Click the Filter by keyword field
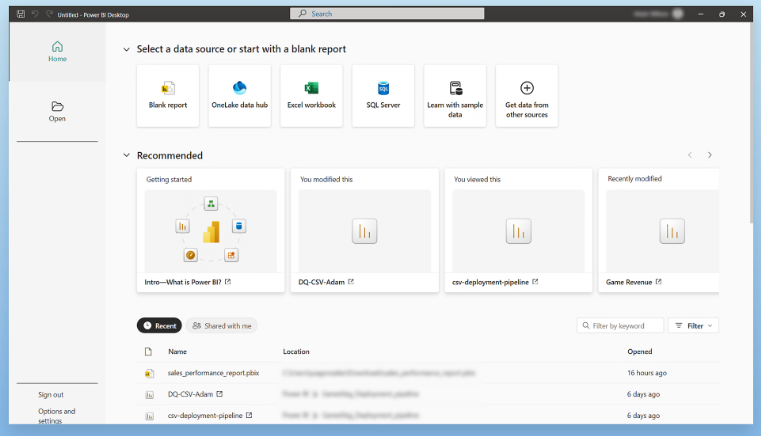 pyautogui.click(x=620, y=326)
